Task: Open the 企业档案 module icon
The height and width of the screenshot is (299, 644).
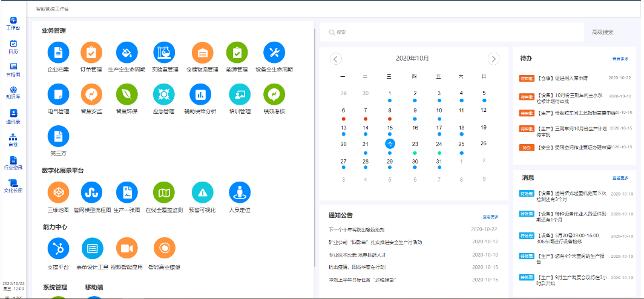Action: click(x=58, y=53)
